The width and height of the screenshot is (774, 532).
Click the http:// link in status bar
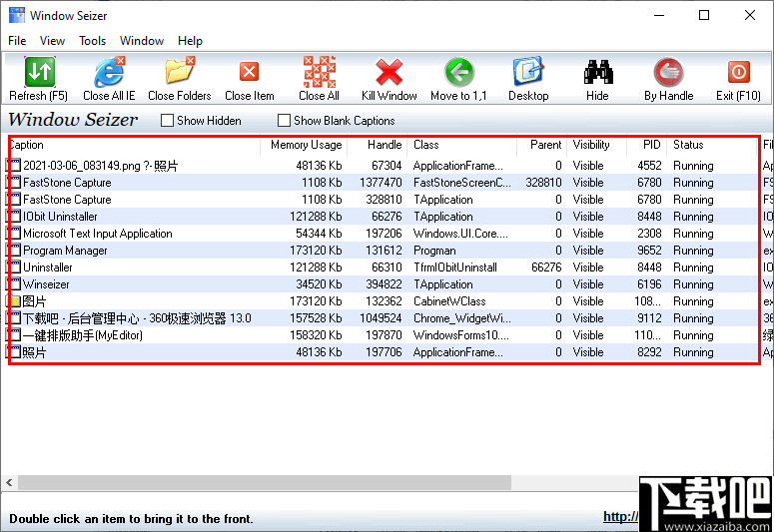[620, 517]
